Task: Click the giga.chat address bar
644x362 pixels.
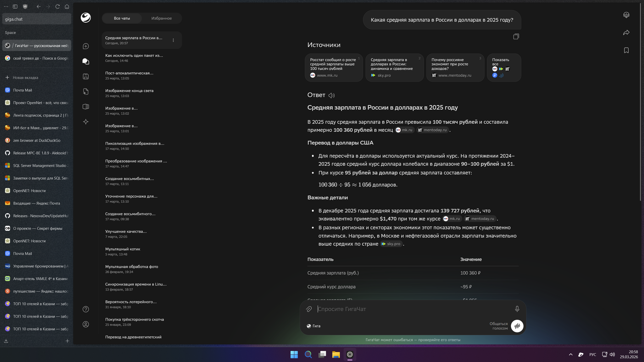Action: [x=36, y=19]
